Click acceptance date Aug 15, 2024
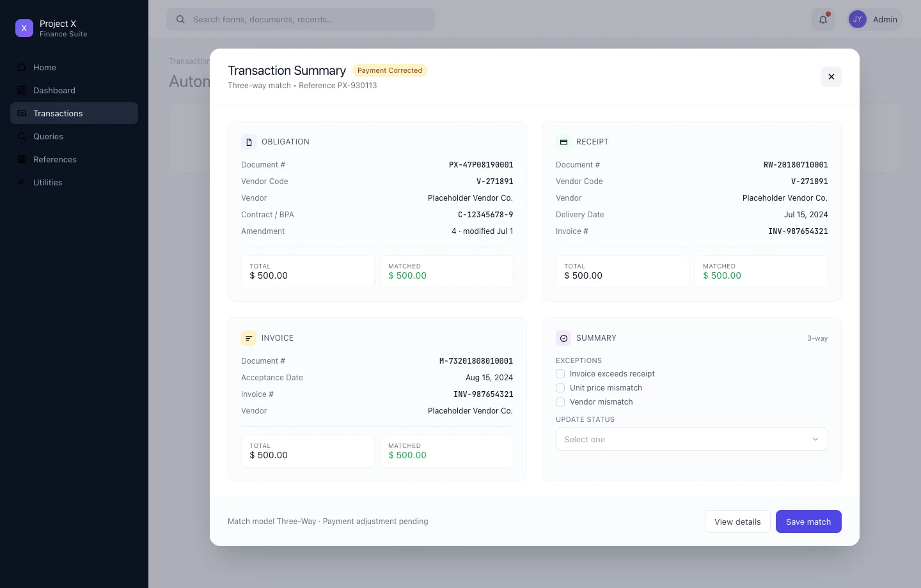This screenshot has width=921, height=588. (x=489, y=378)
